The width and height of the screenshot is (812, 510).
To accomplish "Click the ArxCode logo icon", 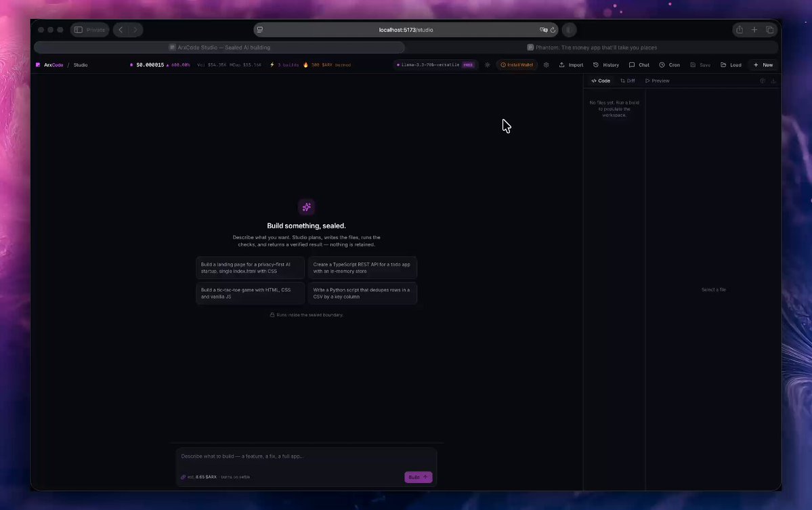I will (x=38, y=65).
